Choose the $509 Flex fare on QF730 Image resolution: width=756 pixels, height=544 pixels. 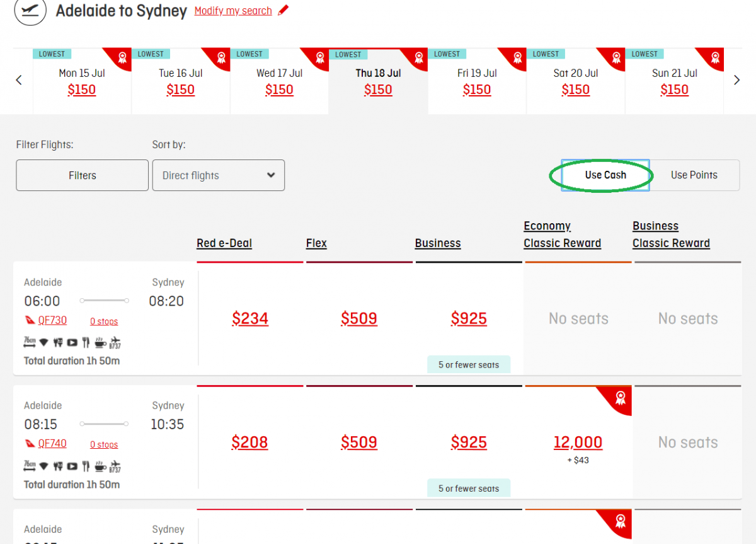coord(359,319)
